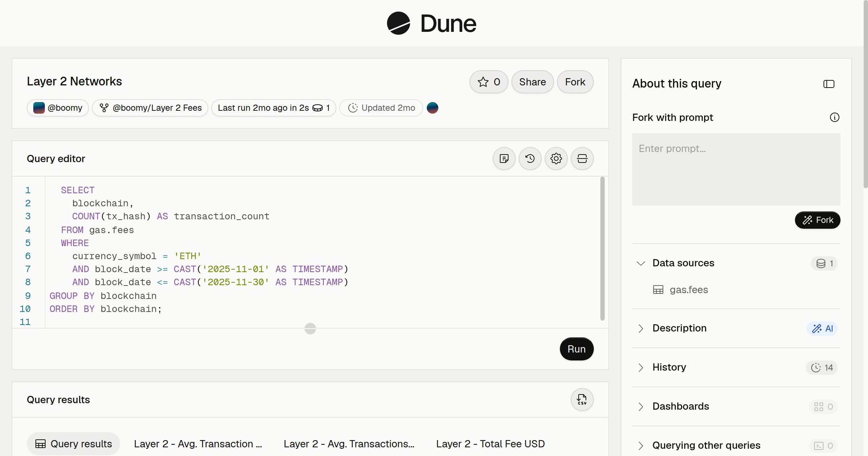Open query settings gear icon
The height and width of the screenshot is (456, 868).
pos(556,159)
